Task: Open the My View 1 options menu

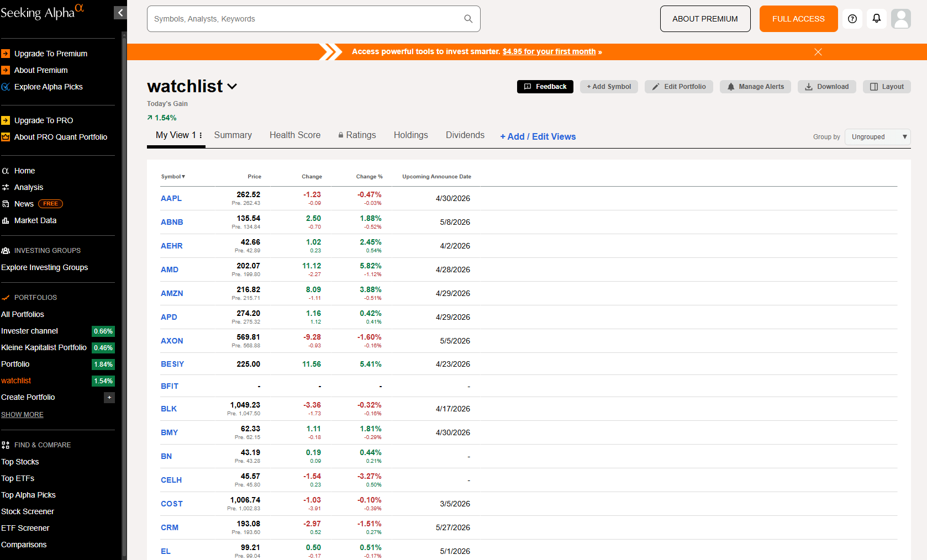Action: (x=201, y=135)
